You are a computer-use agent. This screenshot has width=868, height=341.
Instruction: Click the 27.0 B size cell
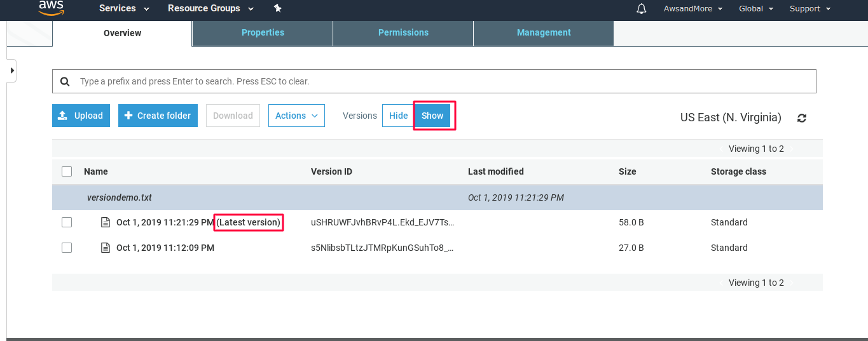631,248
